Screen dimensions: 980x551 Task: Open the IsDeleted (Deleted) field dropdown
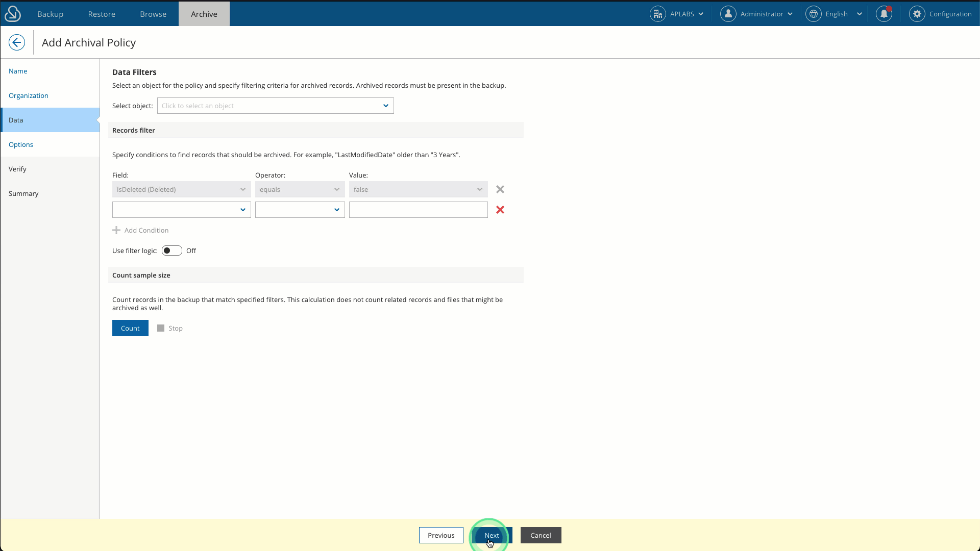(x=182, y=189)
